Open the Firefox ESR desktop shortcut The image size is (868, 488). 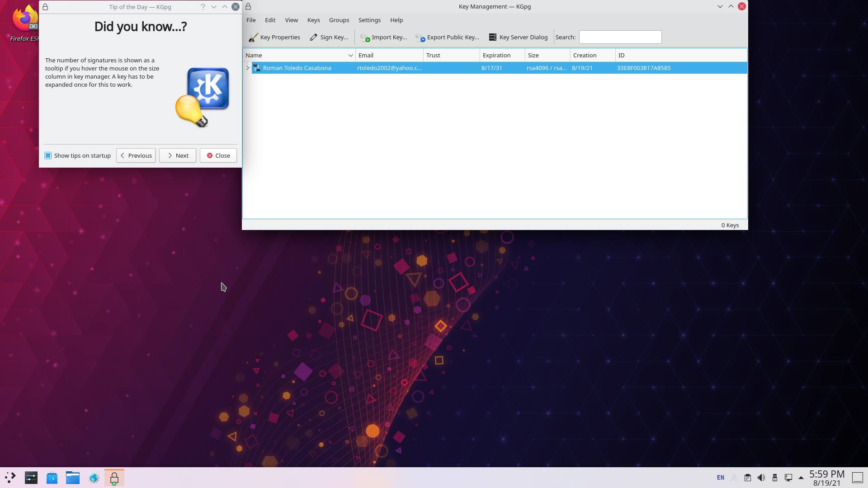(25, 23)
